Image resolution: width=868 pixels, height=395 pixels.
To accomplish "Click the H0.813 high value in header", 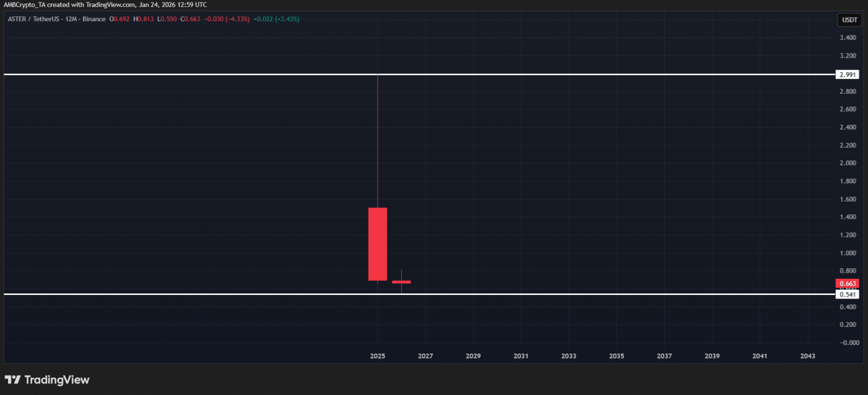I will tap(144, 19).
